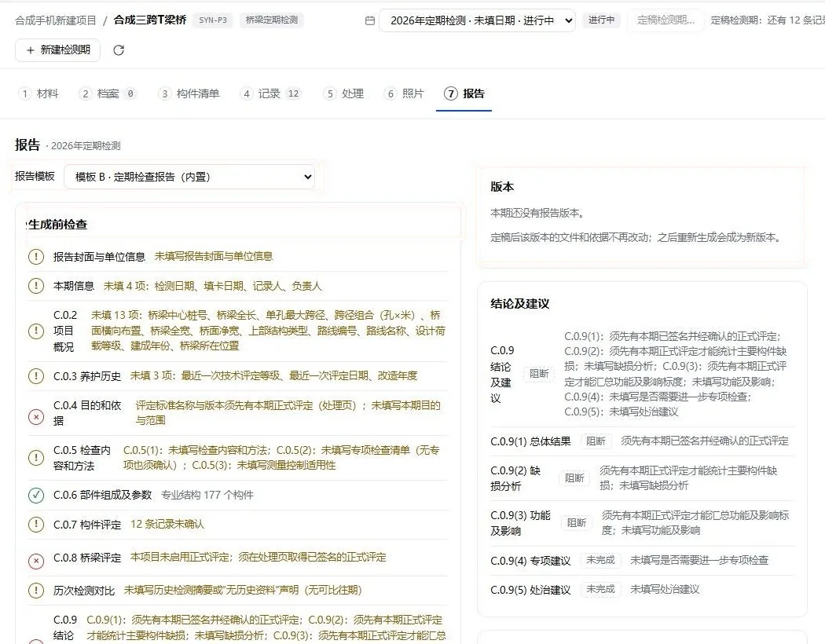Click the 本期信息 row label
This screenshot has height=644, width=825.
click(x=74, y=286)
